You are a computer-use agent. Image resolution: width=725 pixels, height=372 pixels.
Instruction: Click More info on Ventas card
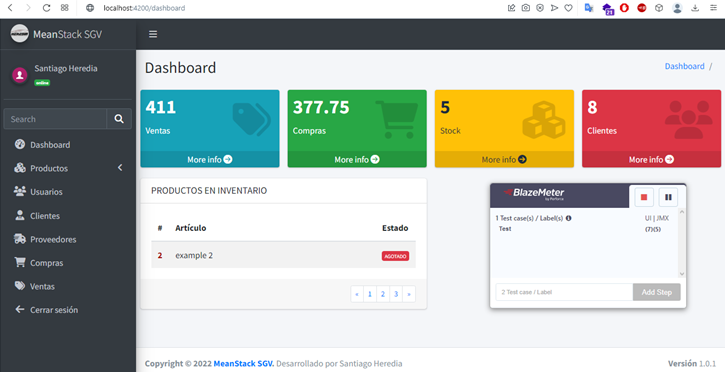click(x=210, y=159)
